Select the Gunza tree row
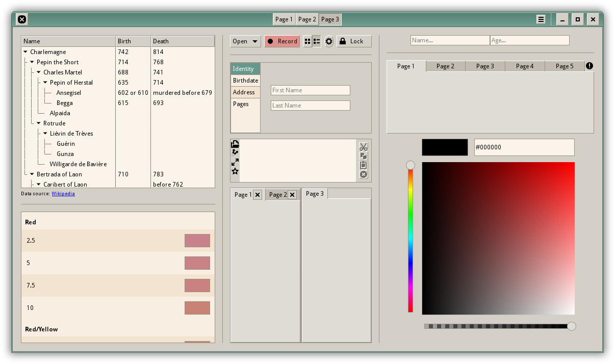 coord(118,154)
